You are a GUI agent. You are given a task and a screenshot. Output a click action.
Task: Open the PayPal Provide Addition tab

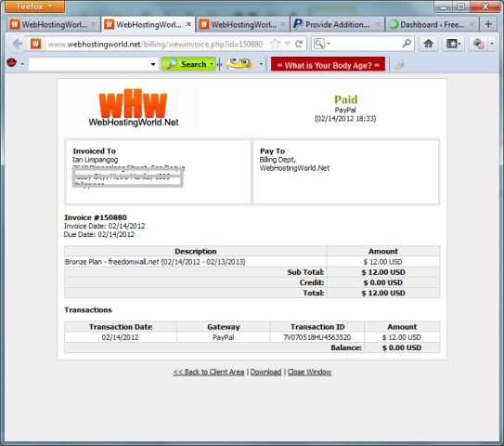[x=337, y=24]
